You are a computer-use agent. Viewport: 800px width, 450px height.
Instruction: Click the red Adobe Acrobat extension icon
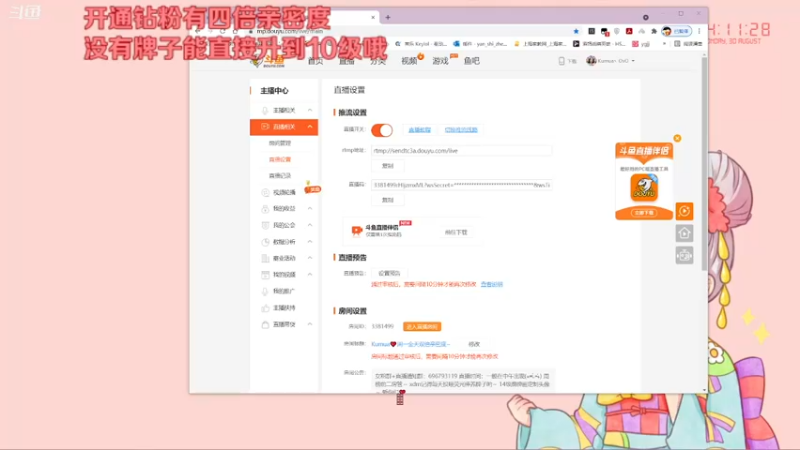point(629,31)
